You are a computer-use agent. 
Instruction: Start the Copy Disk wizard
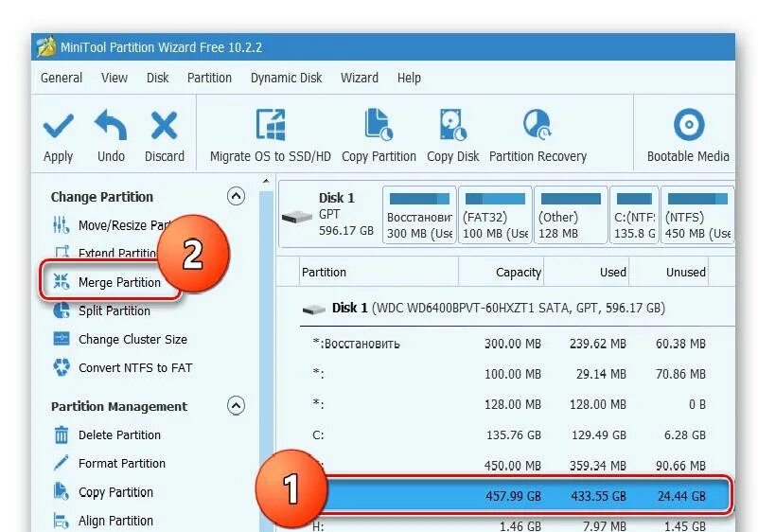[x=452, y=136]
